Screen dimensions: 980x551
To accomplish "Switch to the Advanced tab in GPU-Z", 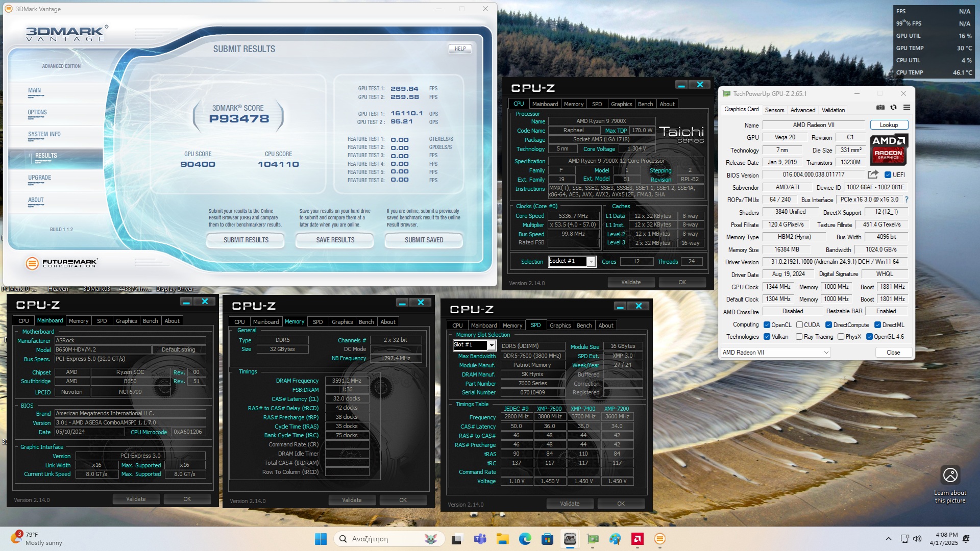I will (x=802, y=110).
